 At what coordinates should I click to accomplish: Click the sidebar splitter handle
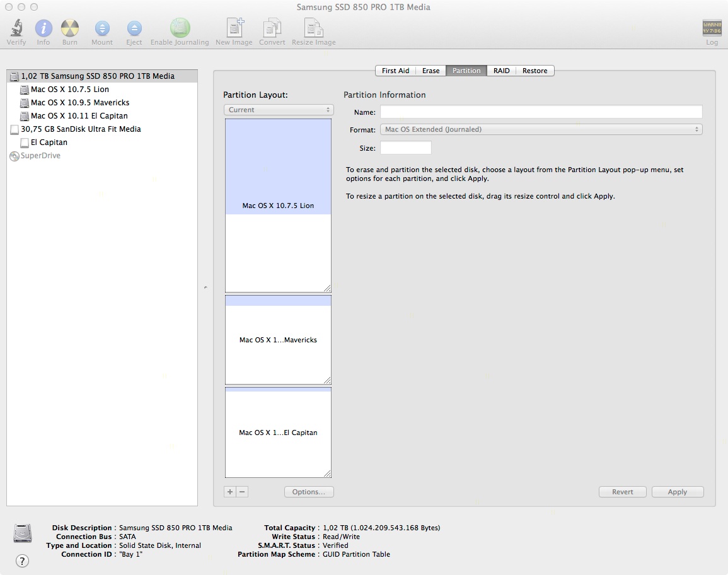coord(205,288)
